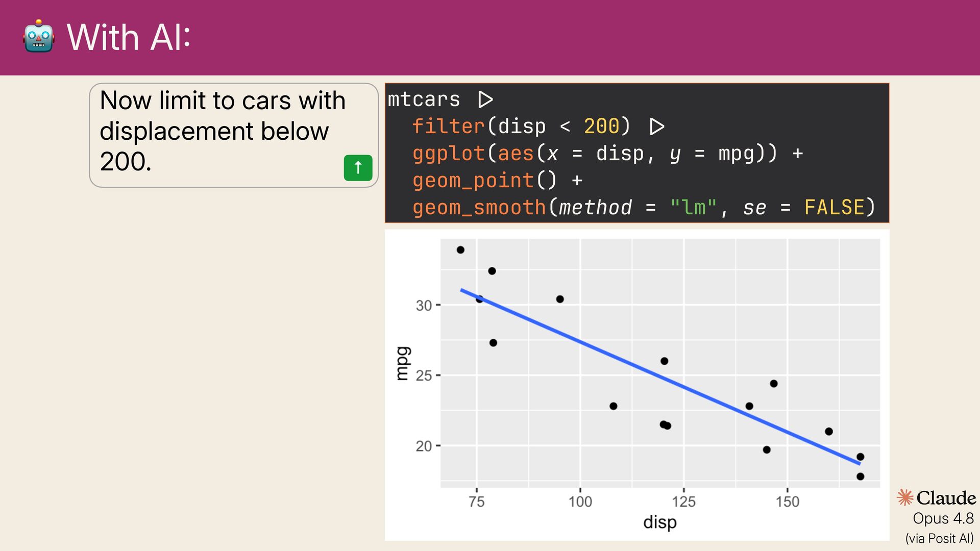Click the ggplot function name
The height and width of the screenshot is (551, 980).
448,153
